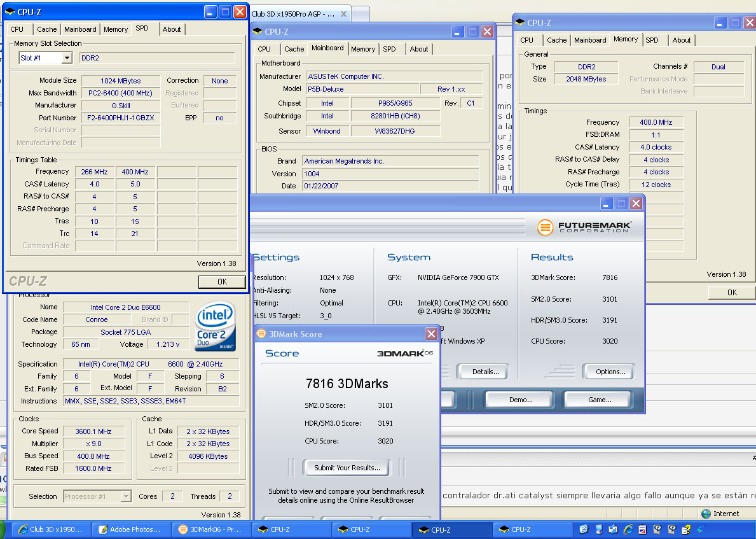Select the About tab in Mainboard window
756x539 pixels.
click(x=418, y=49)
